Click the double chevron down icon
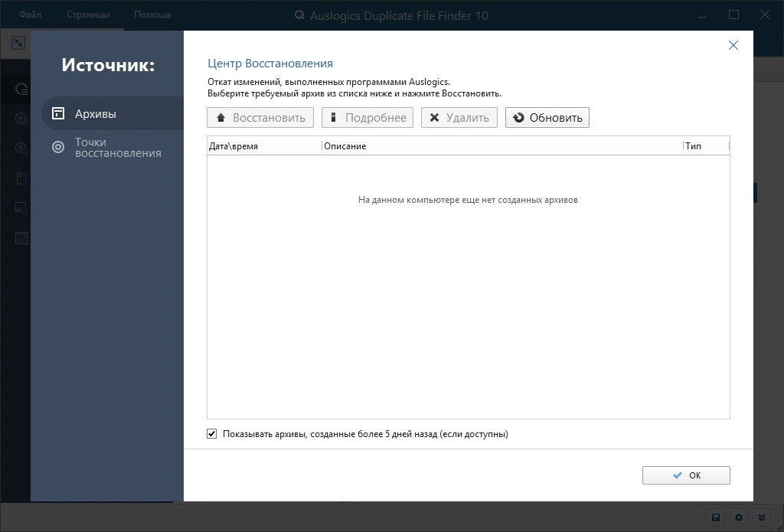This screenshot has height=532, width=784. 762,517
